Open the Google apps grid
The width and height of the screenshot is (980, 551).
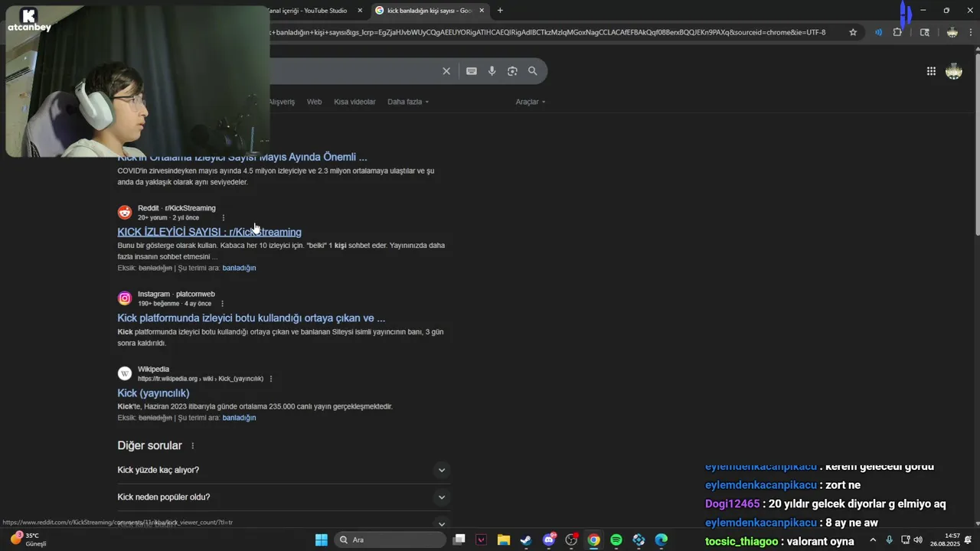tap(931, 71)
